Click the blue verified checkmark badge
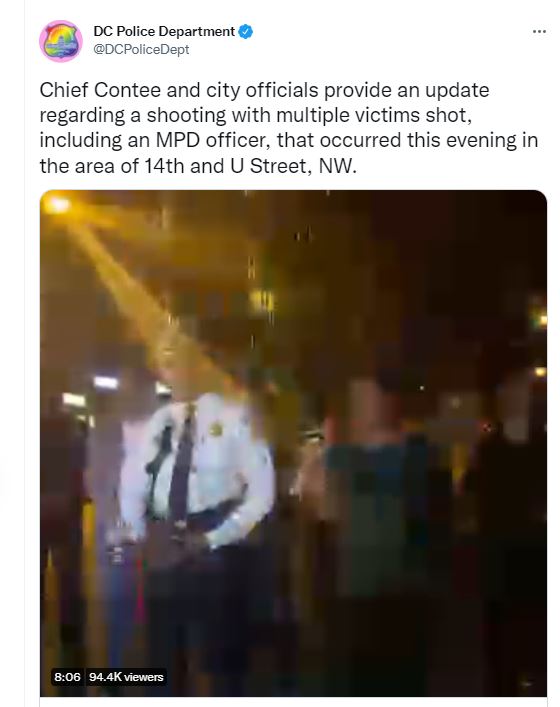560x707 pixels. pos(246,32)
